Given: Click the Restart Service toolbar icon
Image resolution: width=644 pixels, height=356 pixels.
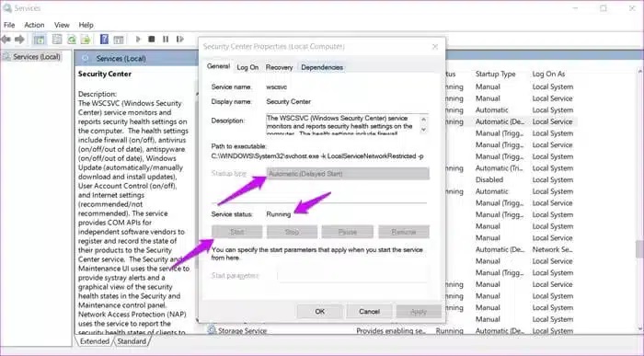Looking at the screenshot, I should tap(180, 39).
